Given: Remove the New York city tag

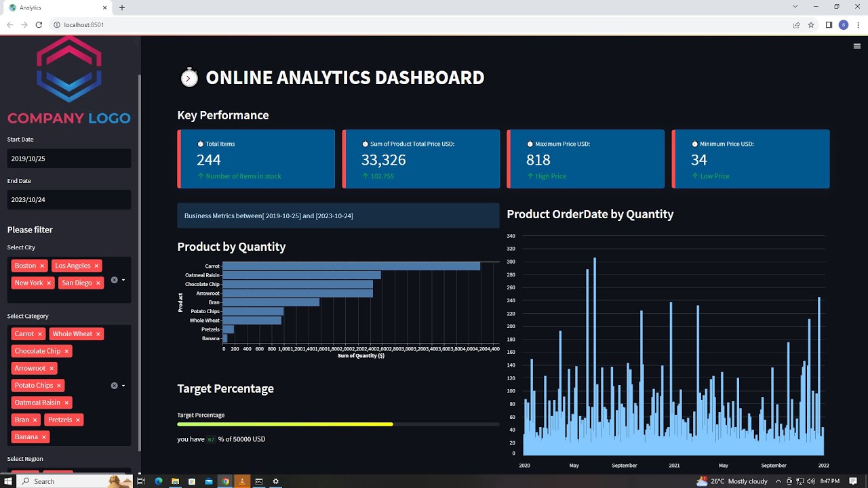Looking at the screenshot, I should pyautogui.click(x=49, y=283).
